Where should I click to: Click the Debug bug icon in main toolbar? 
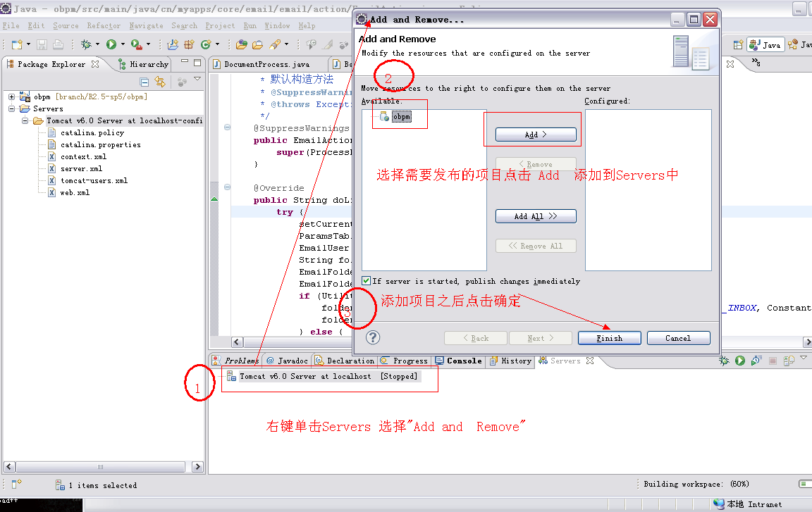point(86,44)
